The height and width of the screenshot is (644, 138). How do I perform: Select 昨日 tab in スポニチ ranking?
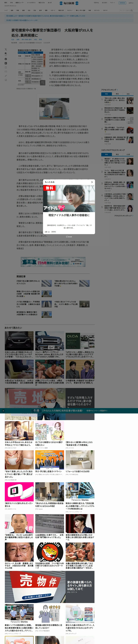(x=117, y=154)
